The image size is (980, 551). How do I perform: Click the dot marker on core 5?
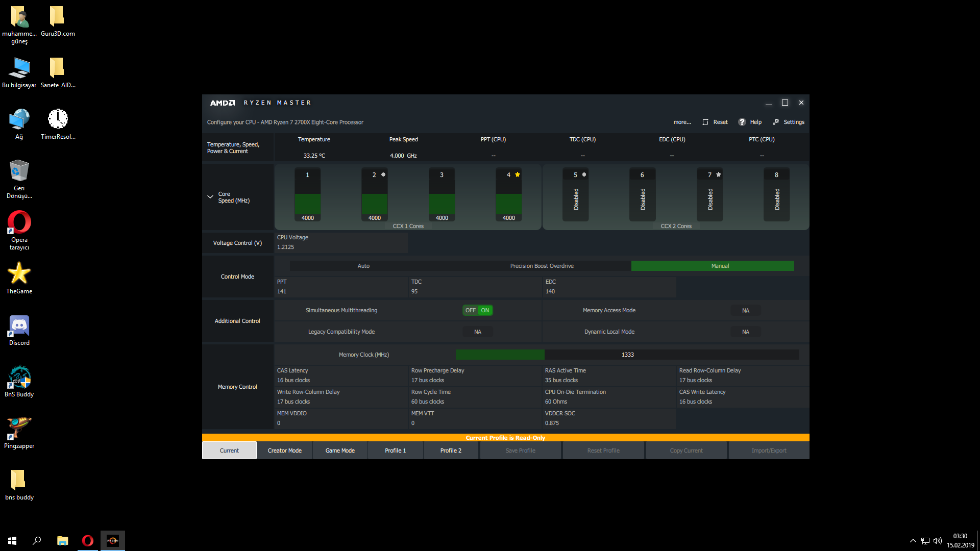584,174
